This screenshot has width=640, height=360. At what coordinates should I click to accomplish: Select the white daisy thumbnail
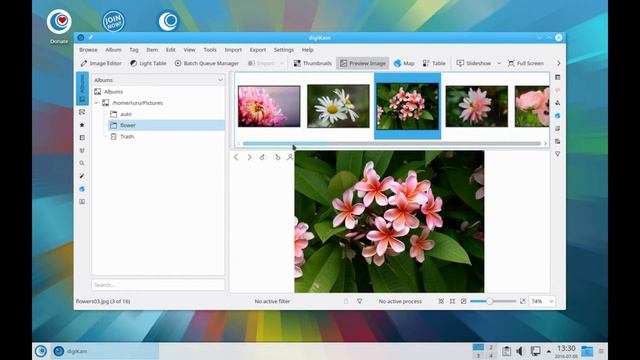[x=338, y=106]
